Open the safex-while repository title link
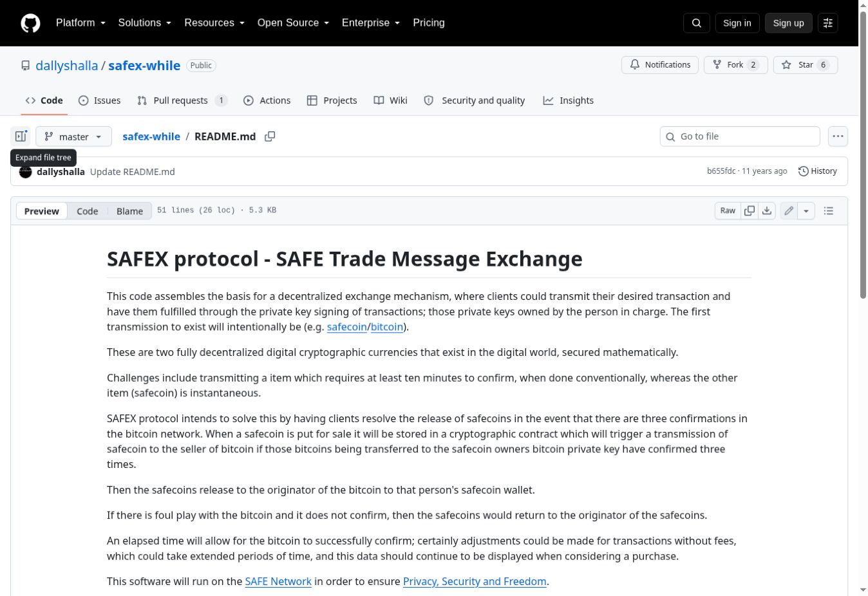 click(x=144, y=66)
